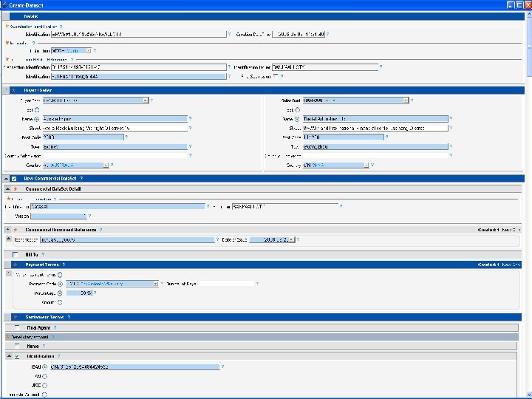The image size is (532, 399).
Task: Open help in the Settlement Terms header
Action: tap(69, 317)
